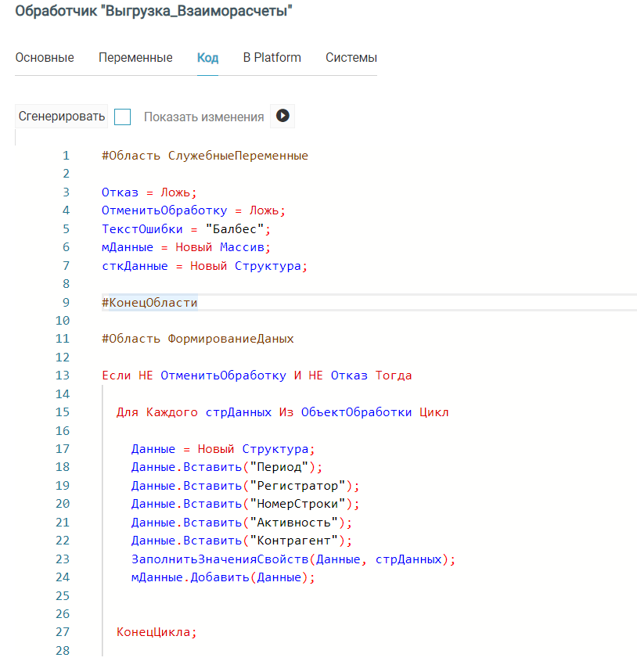The height and width of the screenshot is (672, 637).
Task: Open the 'Системы' tab
Action: pyautogui.click(x=351, y=57)
